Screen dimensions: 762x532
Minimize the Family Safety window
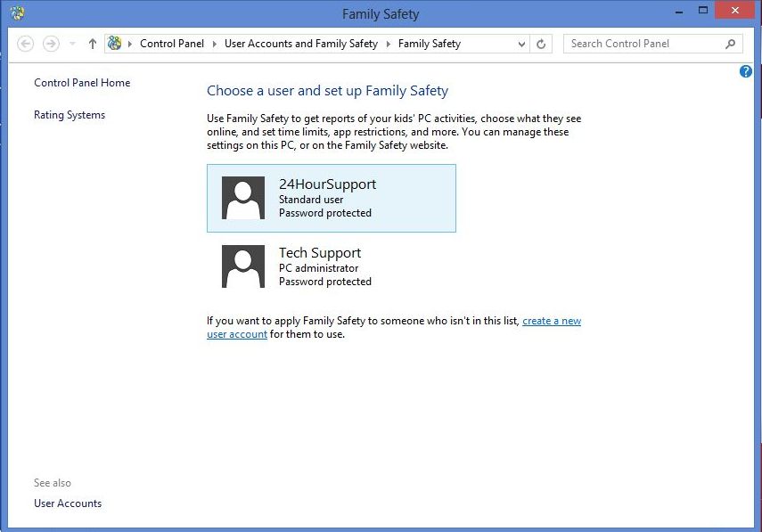[679, 11]
